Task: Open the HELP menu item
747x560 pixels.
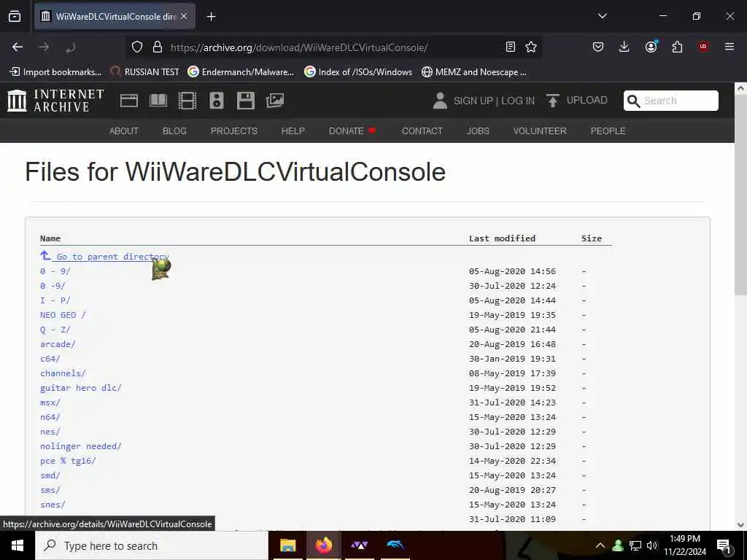Action: point(293,131)
